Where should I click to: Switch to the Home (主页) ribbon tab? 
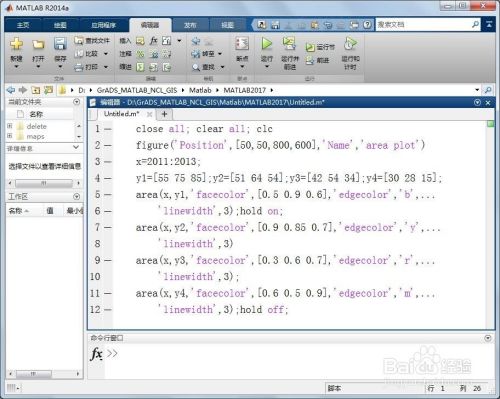tap(23, 25)
